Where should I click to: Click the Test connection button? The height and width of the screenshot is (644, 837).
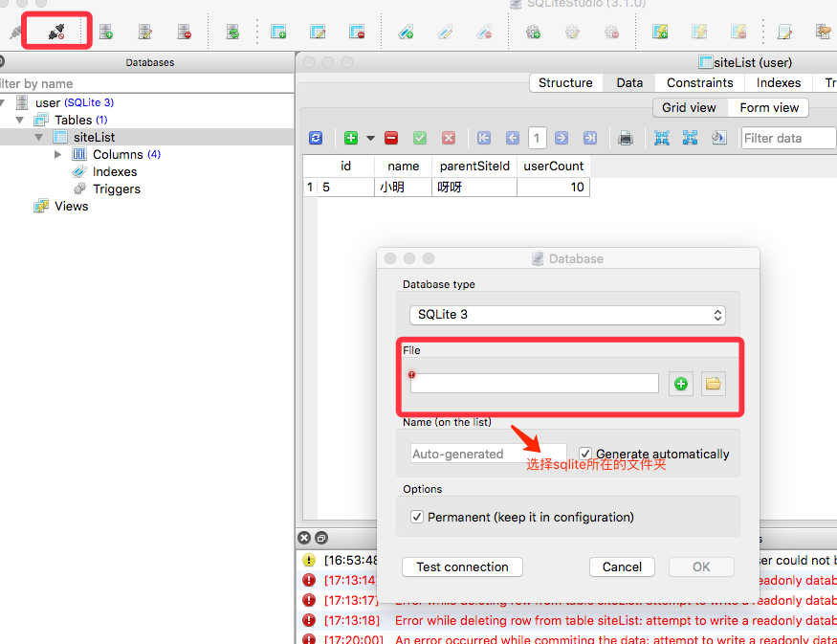pyautogui.click(x=462, y=566)
